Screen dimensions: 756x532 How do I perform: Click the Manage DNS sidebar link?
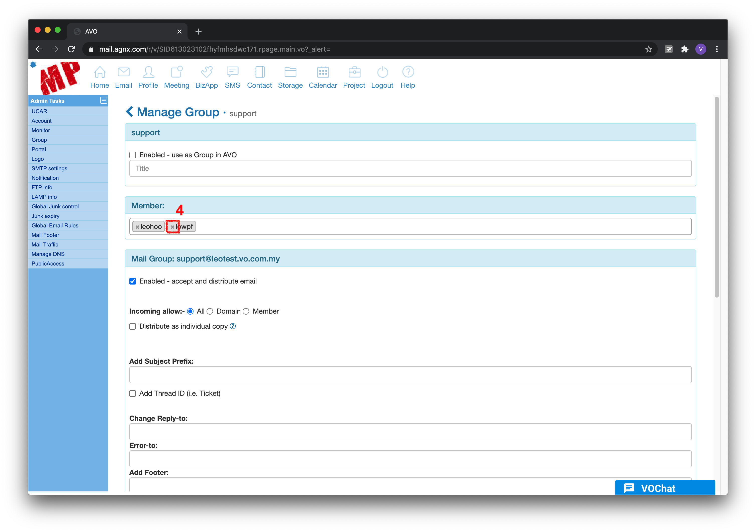click(x=48, y=254)
